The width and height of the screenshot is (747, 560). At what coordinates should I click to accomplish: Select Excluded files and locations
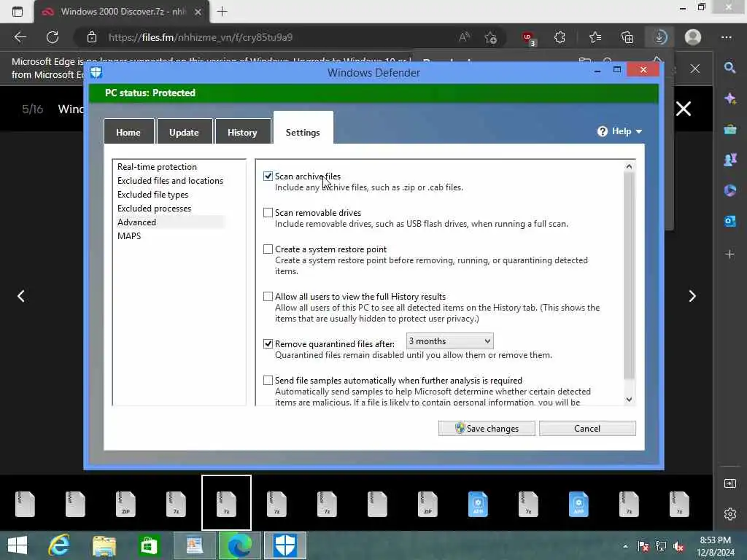click(170, 181)
